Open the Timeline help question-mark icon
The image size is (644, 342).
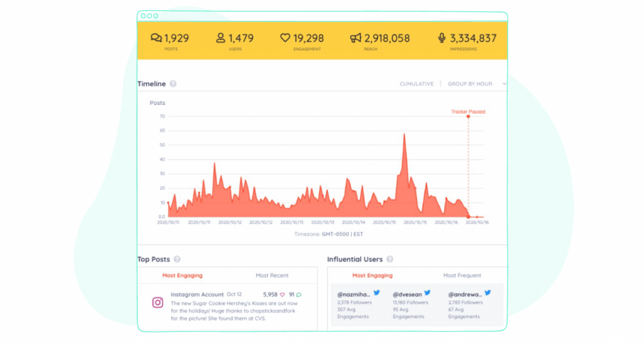tap(173, 84)
